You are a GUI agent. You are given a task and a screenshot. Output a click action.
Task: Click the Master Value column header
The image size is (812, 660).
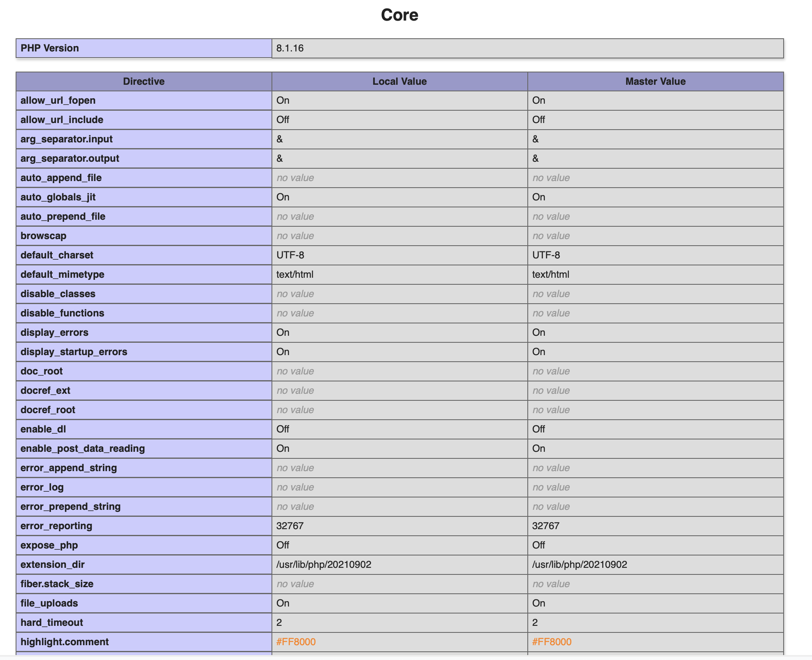[x=656, y=81]
